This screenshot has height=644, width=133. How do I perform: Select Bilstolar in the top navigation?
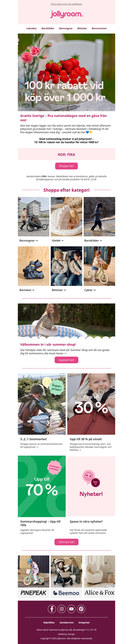pos(82,29)
